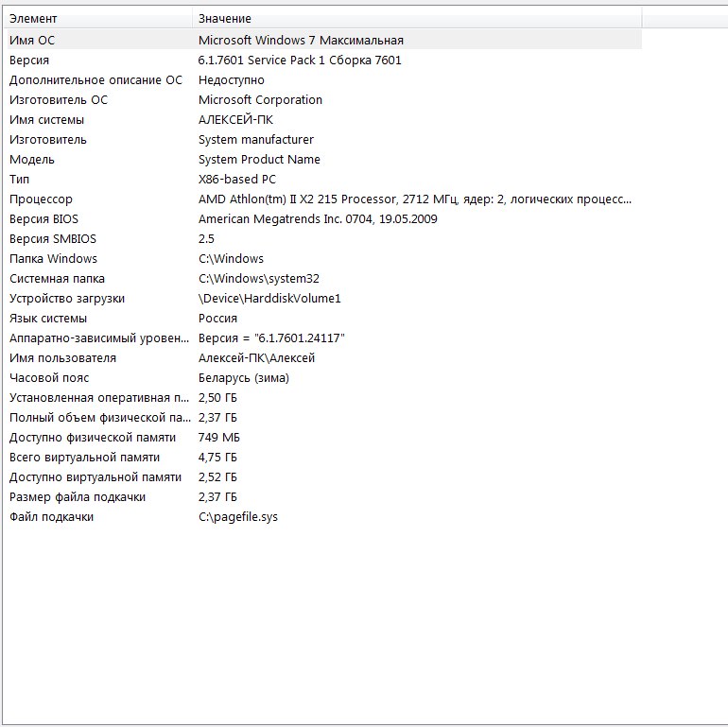Select the "Версия" row showing 6.1.7601
Image resolution: width=728 pixels, height=727 pixels.
(x=28, y=60)
